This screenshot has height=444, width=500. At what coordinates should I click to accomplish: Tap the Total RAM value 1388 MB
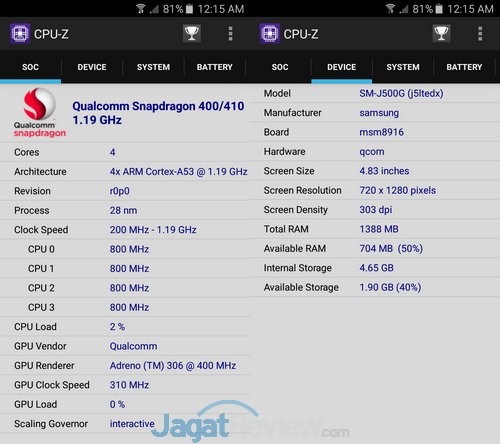pyautogui.click(x=379, y=229)
